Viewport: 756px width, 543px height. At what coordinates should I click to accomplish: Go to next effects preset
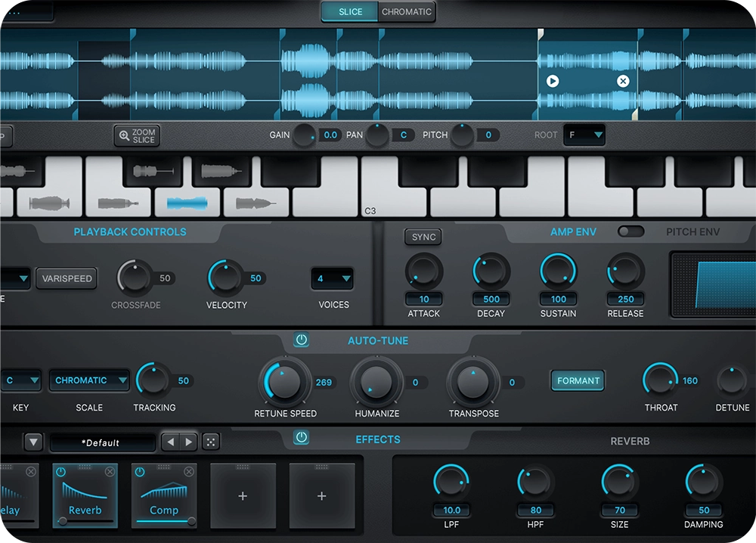coord(188,442)
